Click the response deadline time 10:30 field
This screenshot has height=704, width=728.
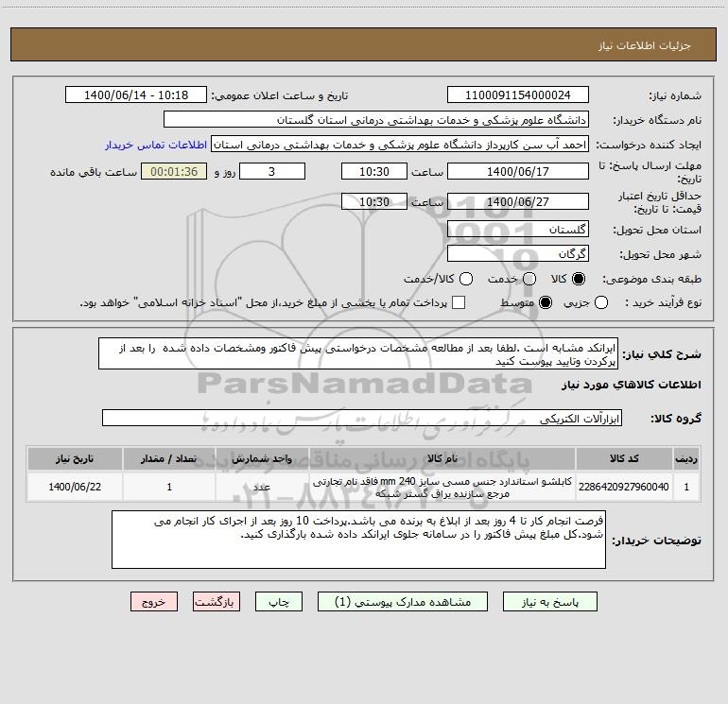click(x=374, y=171)
